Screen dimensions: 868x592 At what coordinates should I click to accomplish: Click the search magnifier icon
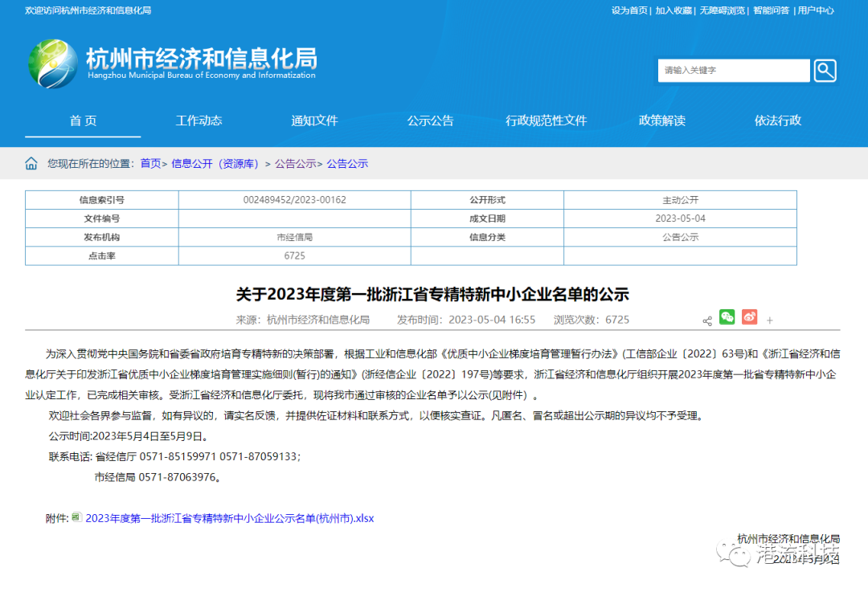(825, 71)
